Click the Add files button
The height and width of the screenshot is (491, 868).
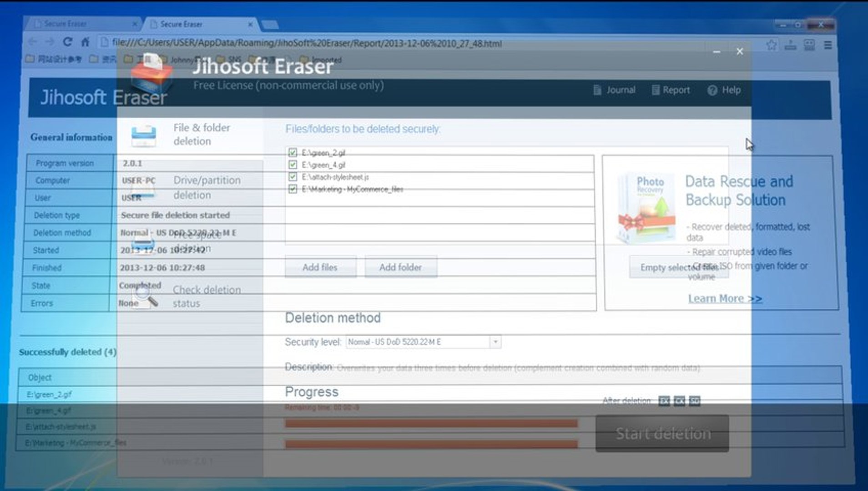click(x=320, y=267)
